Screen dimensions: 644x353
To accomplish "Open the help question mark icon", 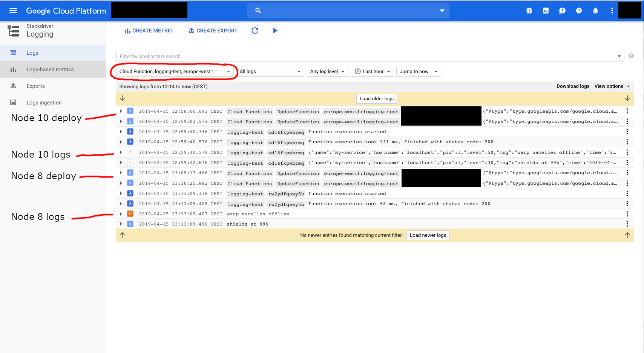I will pos(579,11).
